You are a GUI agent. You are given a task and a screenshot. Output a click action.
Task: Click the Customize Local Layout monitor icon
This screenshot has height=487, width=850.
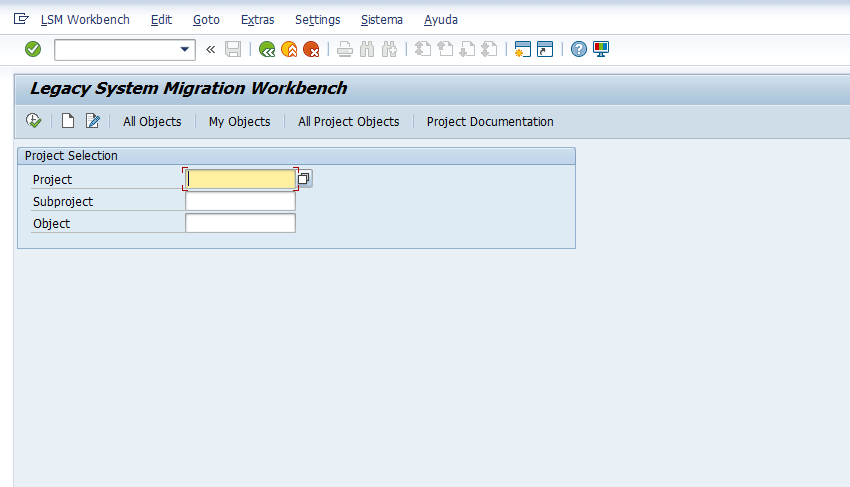[x=601, y=49]
